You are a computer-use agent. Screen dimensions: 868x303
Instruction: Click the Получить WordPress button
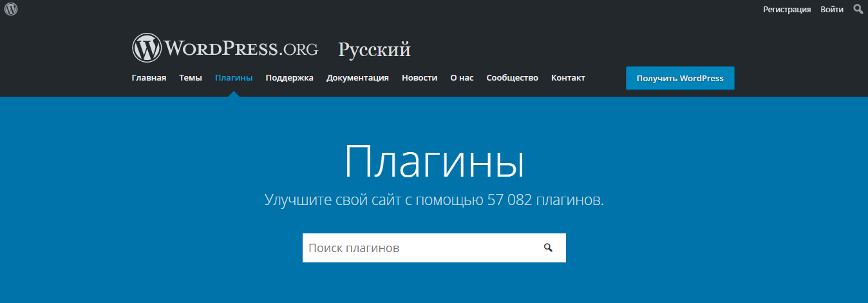[680, 78]
